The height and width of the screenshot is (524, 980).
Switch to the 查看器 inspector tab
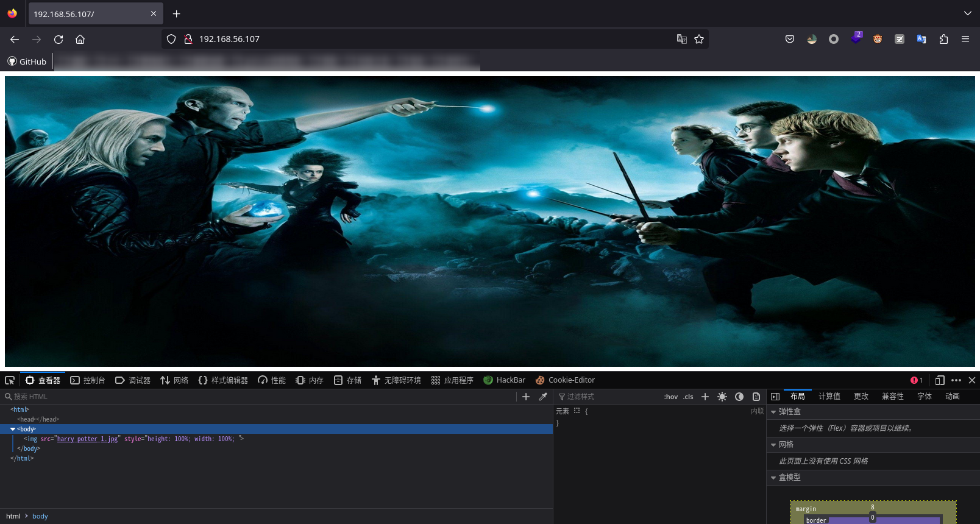coord(43,380)
